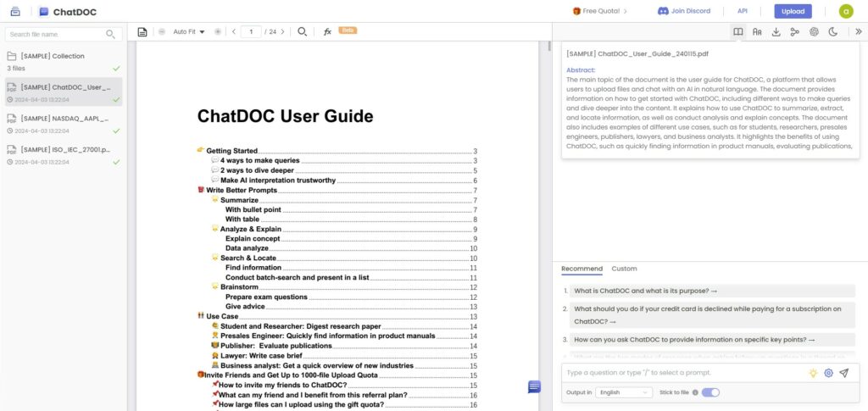
Task: Click the search icon in file search
Action: (110, 34)
